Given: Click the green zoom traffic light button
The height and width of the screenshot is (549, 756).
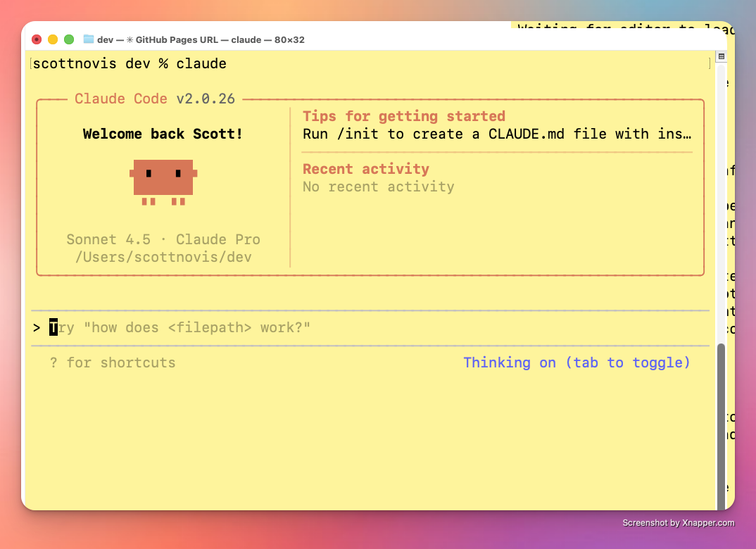Looking at the screenshot, I should pyautogui.click(x=68, y=39).
